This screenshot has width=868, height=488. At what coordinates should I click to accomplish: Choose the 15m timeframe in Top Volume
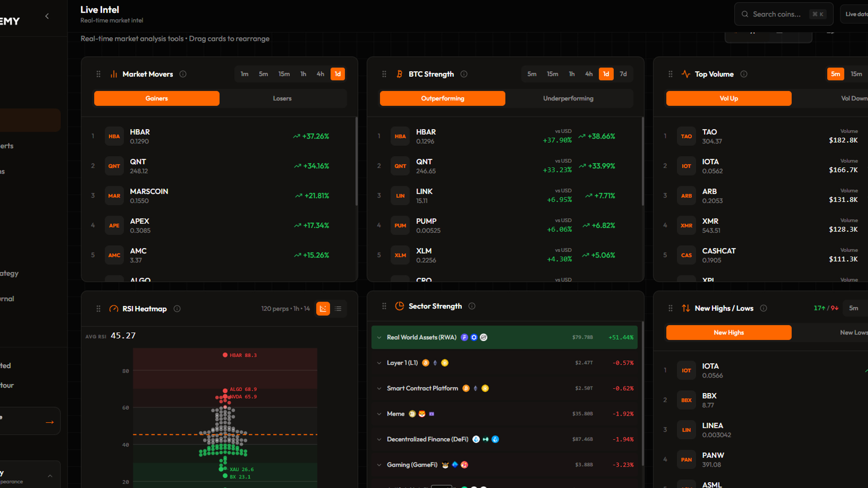(856, 74)
